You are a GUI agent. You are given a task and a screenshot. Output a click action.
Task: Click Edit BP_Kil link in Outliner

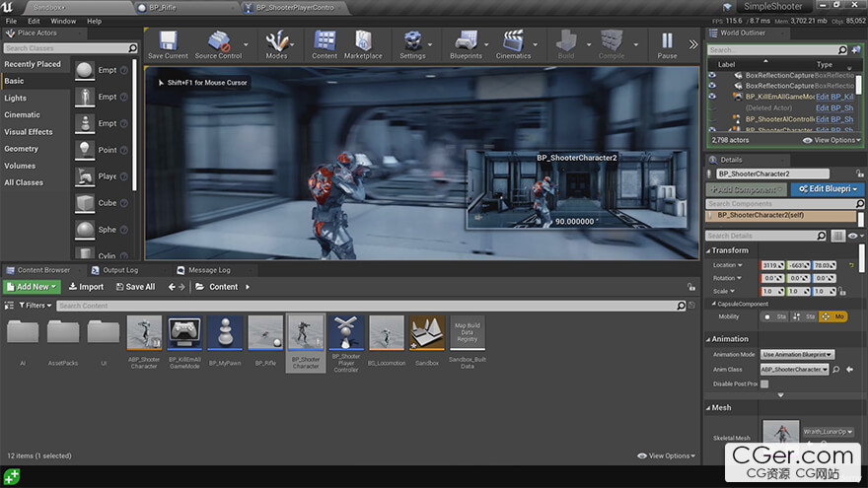(x=834, y=97)
